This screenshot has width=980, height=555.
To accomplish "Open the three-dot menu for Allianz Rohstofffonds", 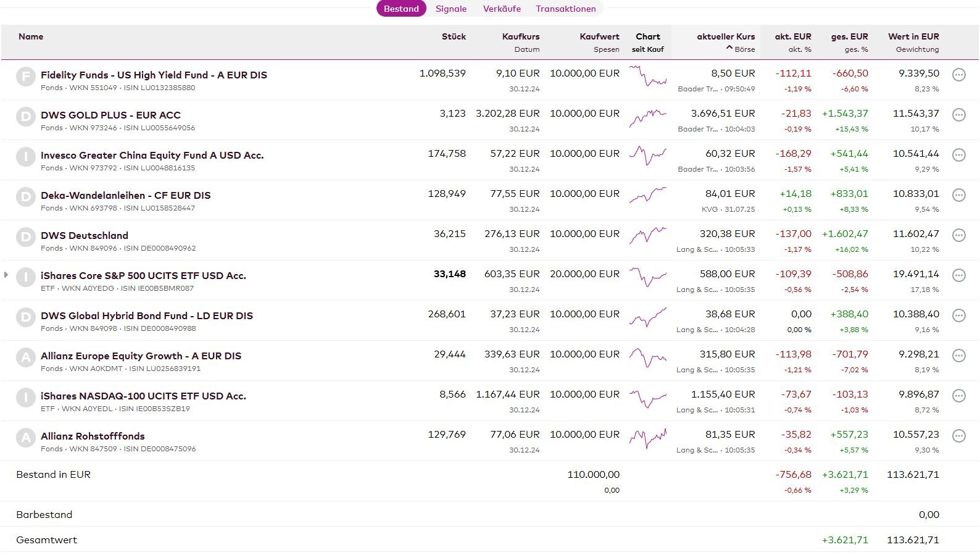I will [958, 436].
